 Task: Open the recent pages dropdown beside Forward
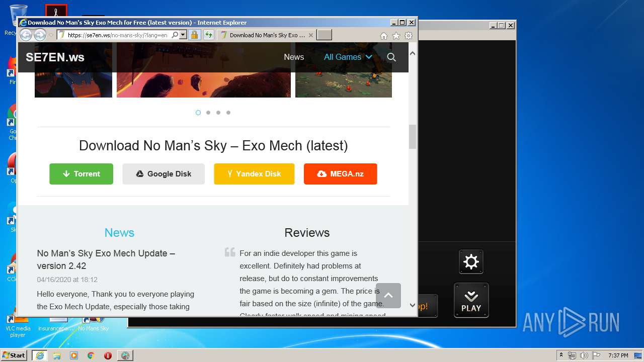(x=51, y=35)
